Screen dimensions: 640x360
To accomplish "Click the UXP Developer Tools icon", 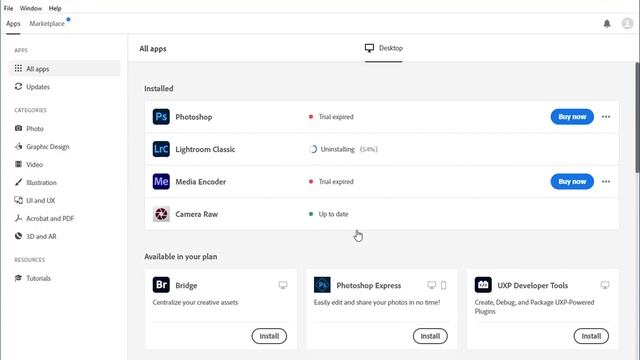I will tap(483, 285).
